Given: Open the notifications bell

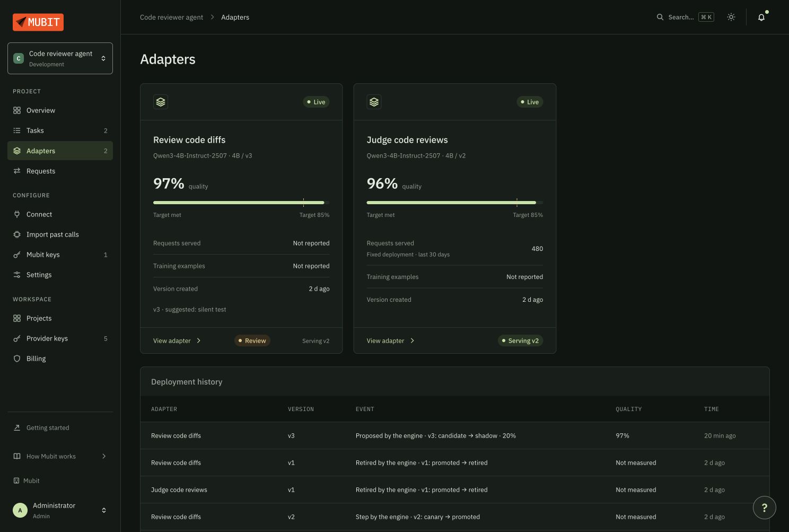Looking at the screenshot, I should pyautogui.click(x=761, y=17).
